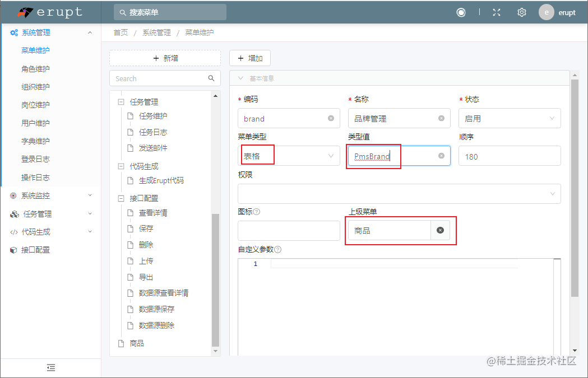Click the 增加 button
The image size is (588, 378).
point(250,58)
